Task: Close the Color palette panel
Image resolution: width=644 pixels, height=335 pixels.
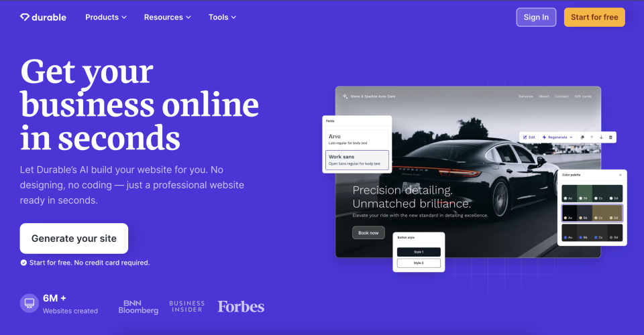Action: click(620, 175)
